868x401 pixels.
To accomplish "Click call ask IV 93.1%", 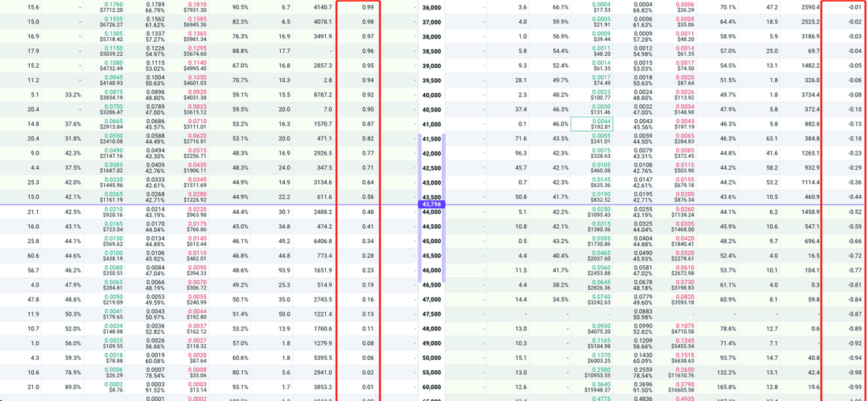I will tap(240, 387).
